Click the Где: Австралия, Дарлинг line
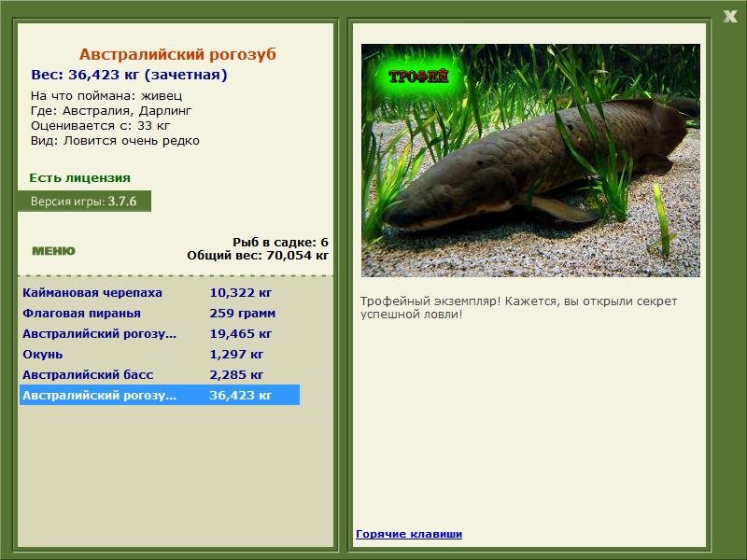 (x=111, y=111)
